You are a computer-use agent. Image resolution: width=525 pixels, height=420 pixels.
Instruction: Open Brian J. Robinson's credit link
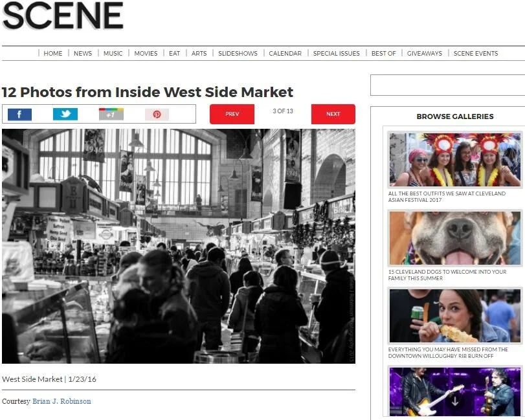[61, 401]
